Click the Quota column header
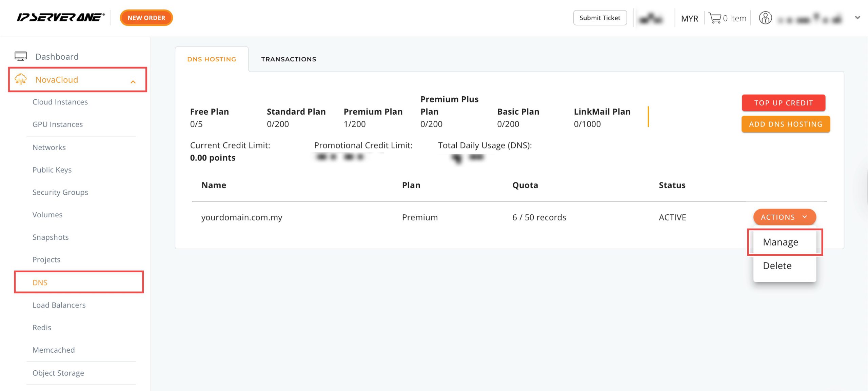Viewport: 868px width, 391px height. tap(525, 185)
